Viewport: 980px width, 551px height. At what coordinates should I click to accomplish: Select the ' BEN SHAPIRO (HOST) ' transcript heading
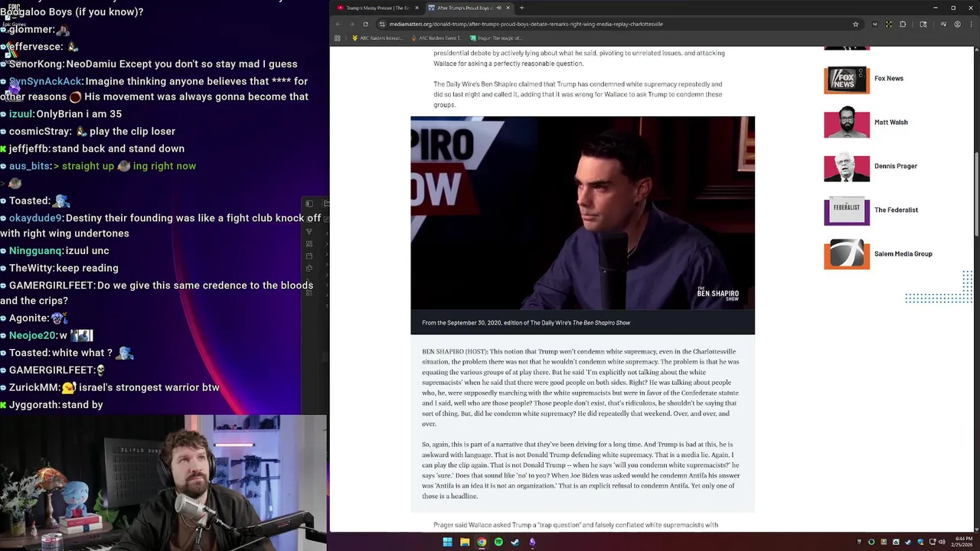pyautogui.click(x=454, y=351)
